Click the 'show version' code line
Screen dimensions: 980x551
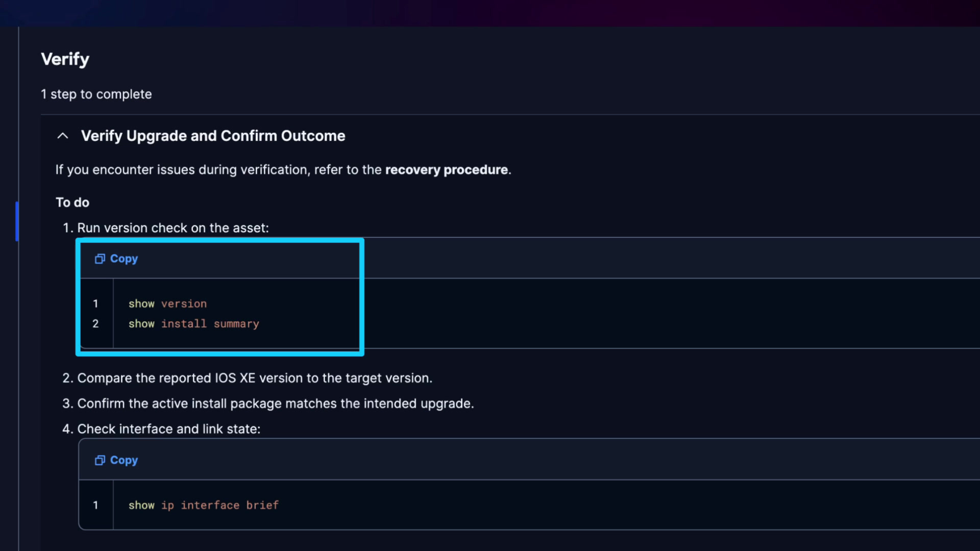pyautogui.click(x=167, y=304)
